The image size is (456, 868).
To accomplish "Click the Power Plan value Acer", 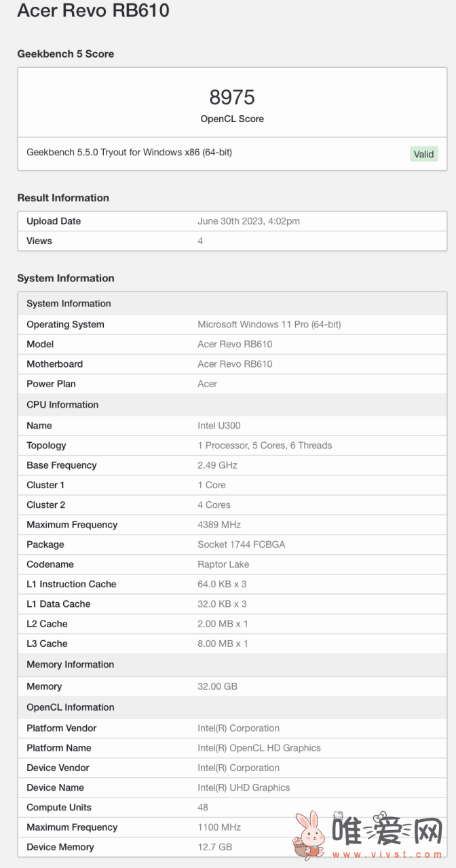I will pyautogui.click(x=207, y=384).
